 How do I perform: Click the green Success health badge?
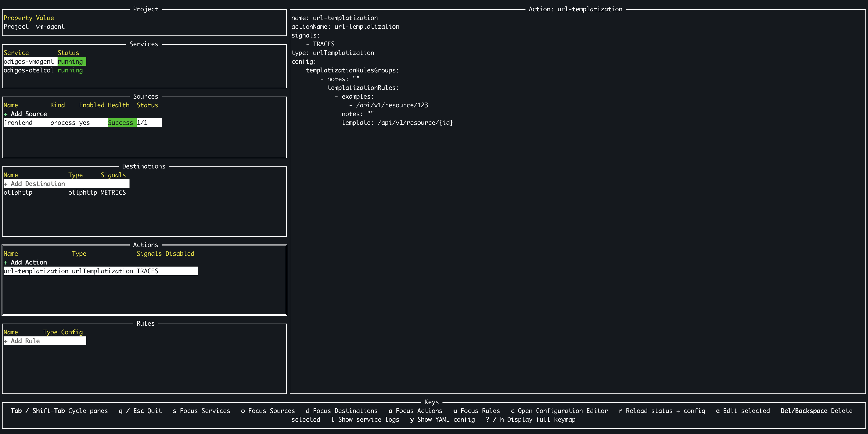(120, 123)
